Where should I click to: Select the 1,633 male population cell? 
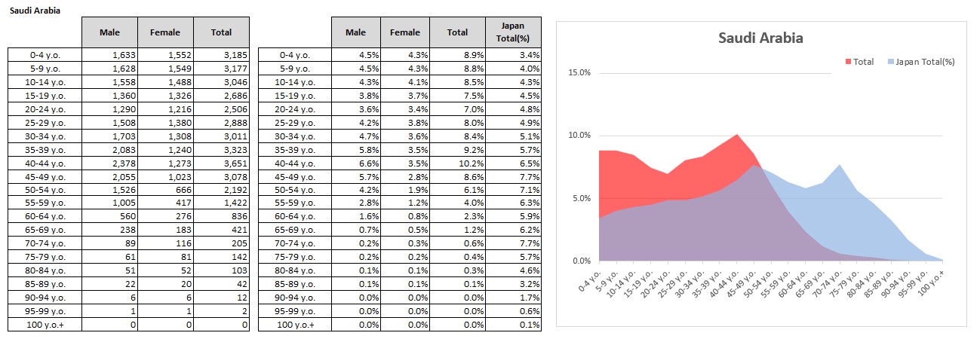coord(111,55)
